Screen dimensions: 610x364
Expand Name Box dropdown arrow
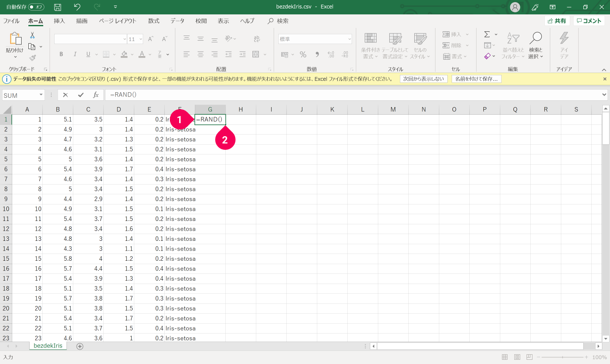click(x=41, y=95)
